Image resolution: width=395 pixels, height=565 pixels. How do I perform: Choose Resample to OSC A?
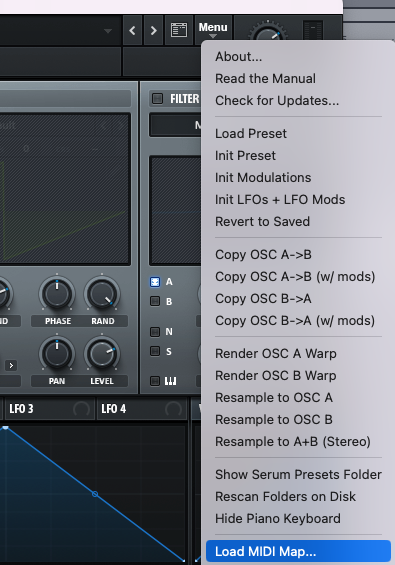click(298, 398)
